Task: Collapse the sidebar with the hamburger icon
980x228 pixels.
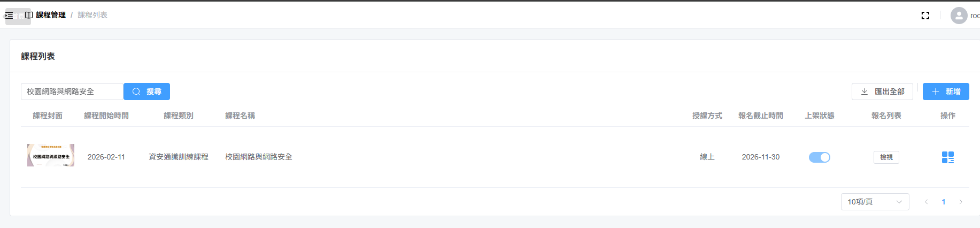Action: pyautogui.click(x=9, y=16)
